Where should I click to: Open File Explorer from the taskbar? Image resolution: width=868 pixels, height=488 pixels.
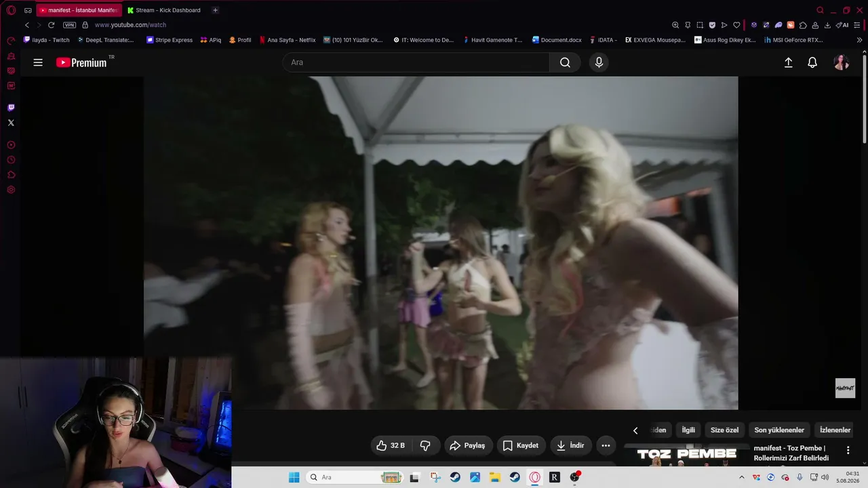pos(494,477)
